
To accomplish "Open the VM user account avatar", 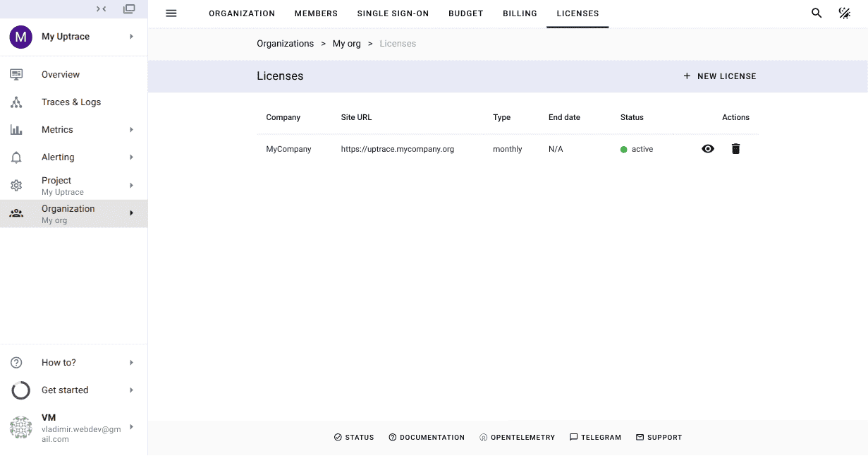I will coord(21,428).
